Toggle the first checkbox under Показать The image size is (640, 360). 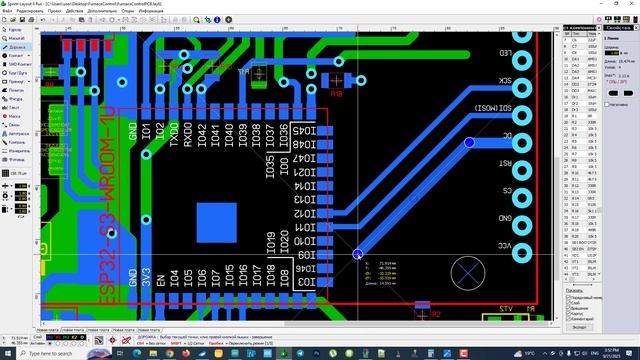(568, 298)
